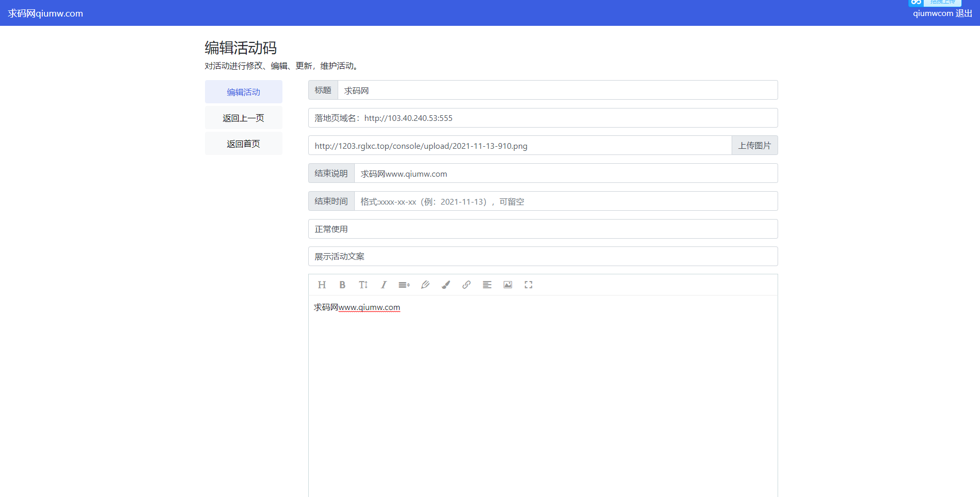Focus the image URL input field
This screenshot has width=980, height=497.
point(520,145)
